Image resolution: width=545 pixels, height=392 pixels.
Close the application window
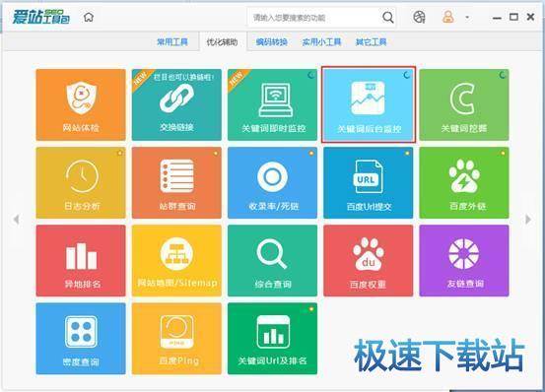click(530, 17)
